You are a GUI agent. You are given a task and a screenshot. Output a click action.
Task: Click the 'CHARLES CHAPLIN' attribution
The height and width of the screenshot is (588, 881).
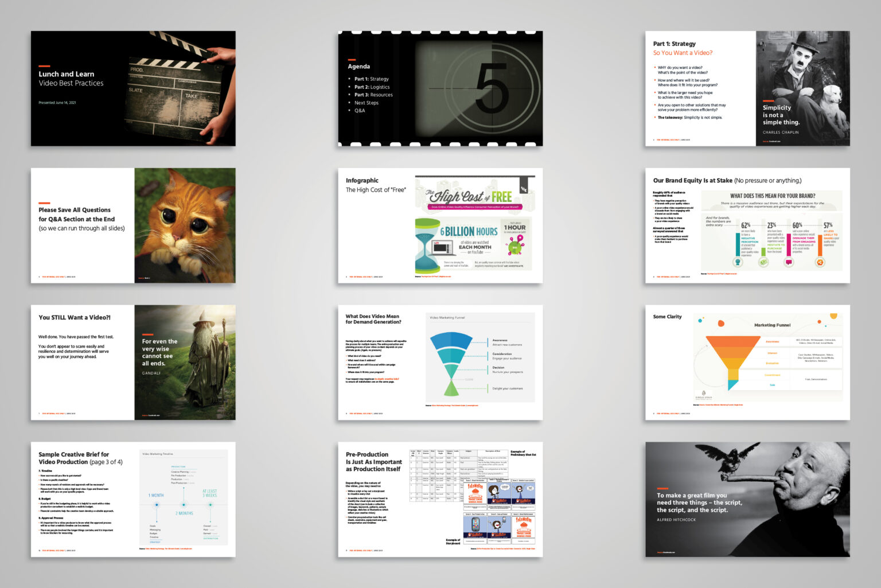[780, 133]
